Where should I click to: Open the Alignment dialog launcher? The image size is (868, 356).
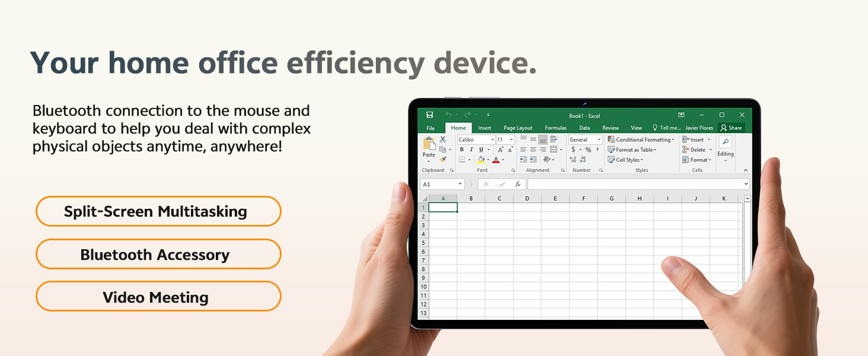563,170
